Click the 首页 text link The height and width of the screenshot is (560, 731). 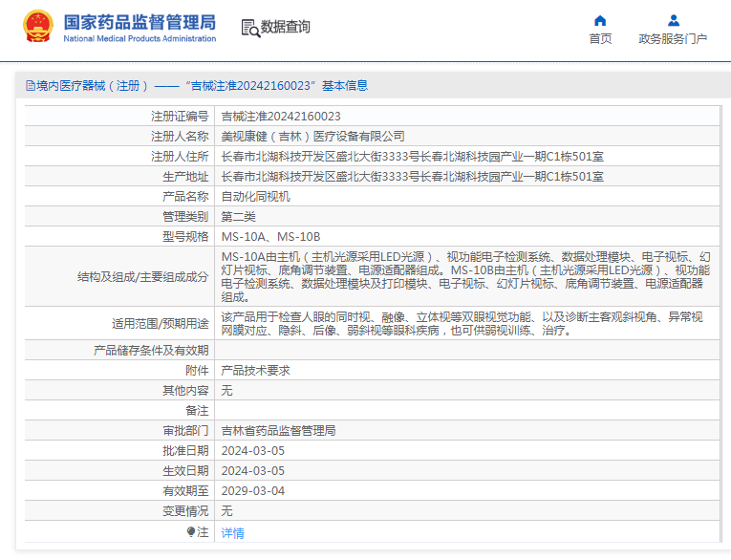tap(600, 38)
